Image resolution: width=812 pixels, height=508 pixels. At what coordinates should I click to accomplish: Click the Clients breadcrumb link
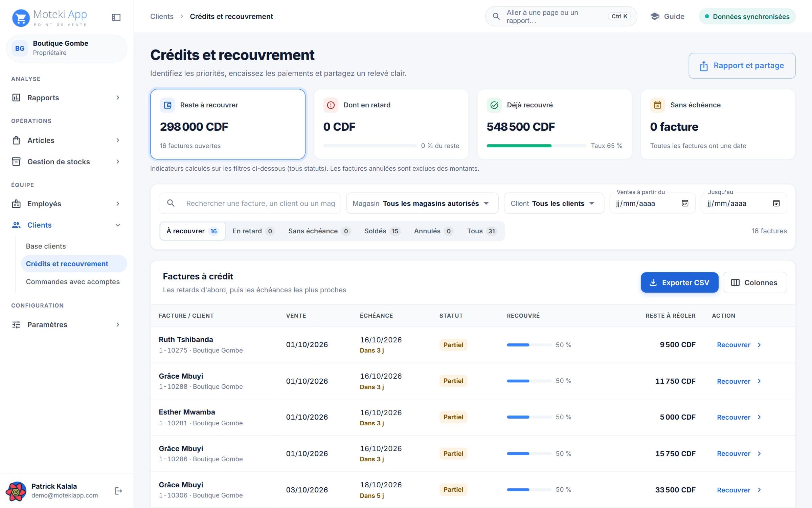tap(162, 16)
